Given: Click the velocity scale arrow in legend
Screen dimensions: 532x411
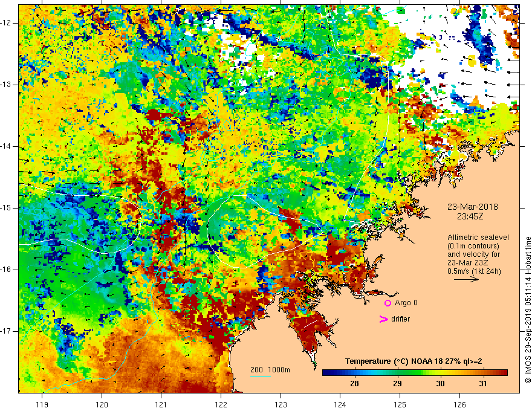Looking at the screenshot, I should (466, 279).
